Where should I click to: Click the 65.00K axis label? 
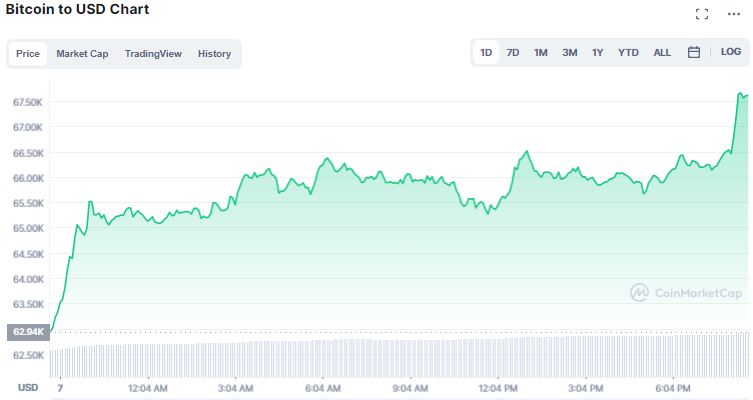28,228
